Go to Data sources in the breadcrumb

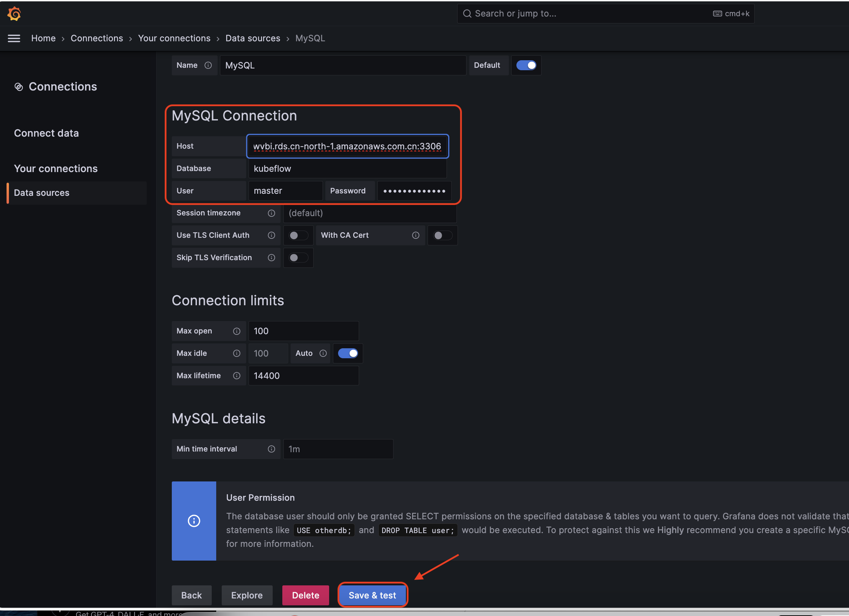253,38
